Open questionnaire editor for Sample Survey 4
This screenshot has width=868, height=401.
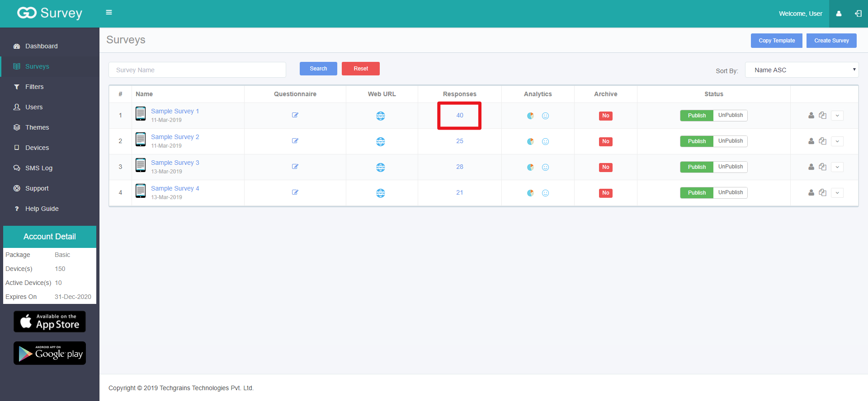(295, 192)
